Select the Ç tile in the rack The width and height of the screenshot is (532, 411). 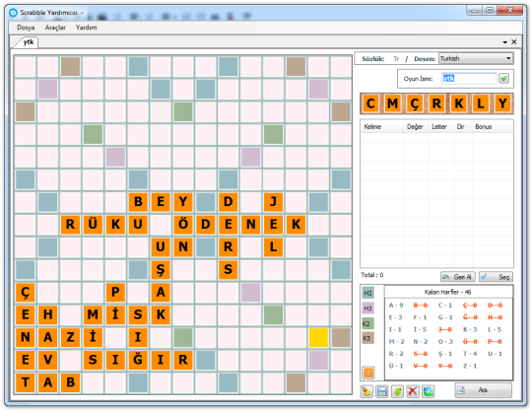(415, 103)
